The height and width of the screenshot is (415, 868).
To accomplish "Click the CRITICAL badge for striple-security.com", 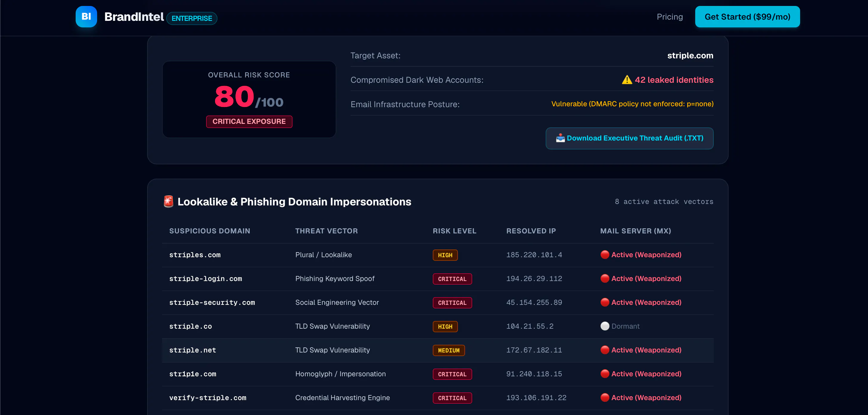I will point(452,303).
